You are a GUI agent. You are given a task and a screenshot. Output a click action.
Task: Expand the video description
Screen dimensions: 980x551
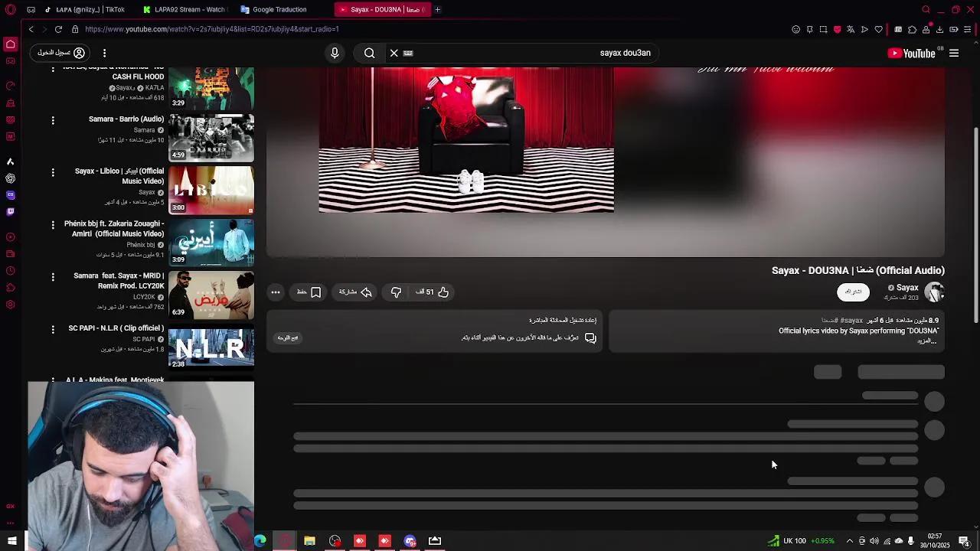click(927, 341)
